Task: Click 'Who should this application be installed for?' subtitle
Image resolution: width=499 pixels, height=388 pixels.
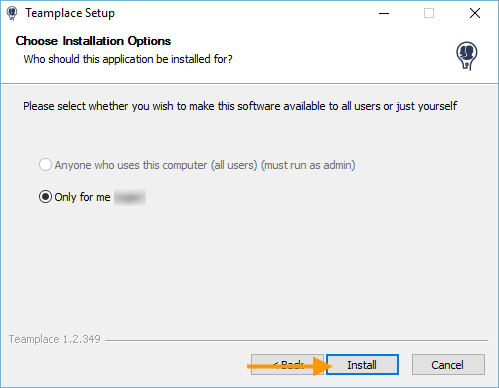Action: 128,59
